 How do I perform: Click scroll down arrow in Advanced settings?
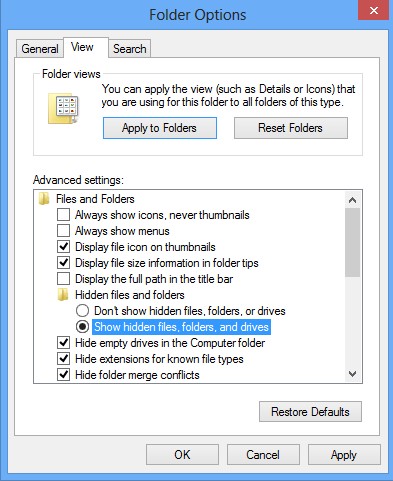[352, 374]
